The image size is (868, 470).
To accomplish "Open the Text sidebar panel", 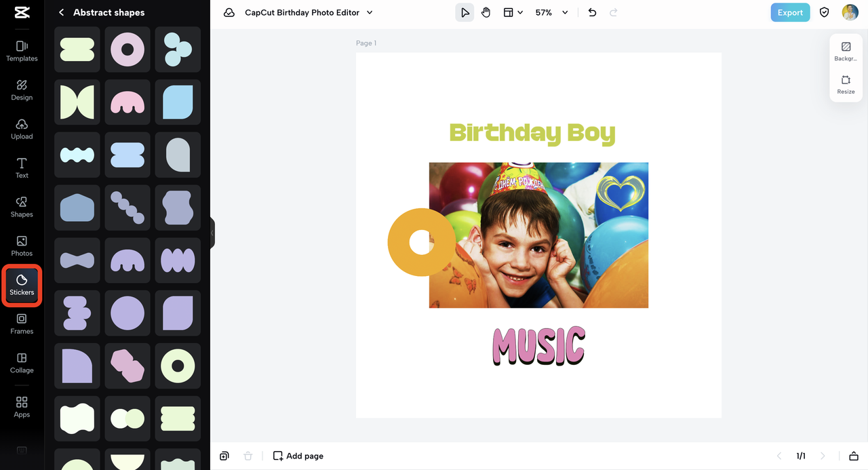I will pos(22,168).
